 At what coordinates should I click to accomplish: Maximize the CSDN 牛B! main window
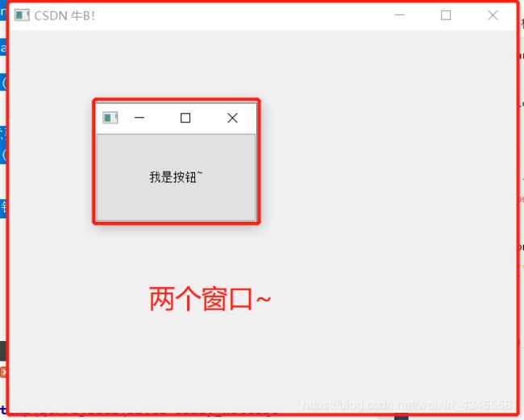click(446, 15)
